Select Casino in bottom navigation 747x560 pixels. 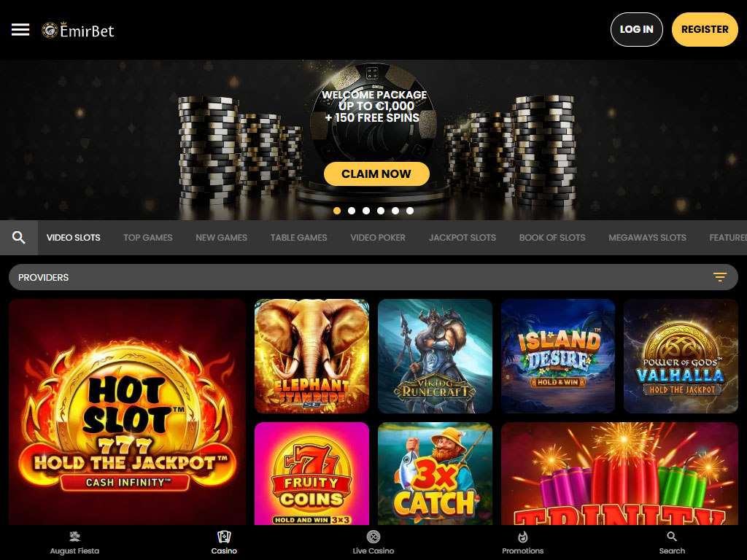click(x=224, y=542)
